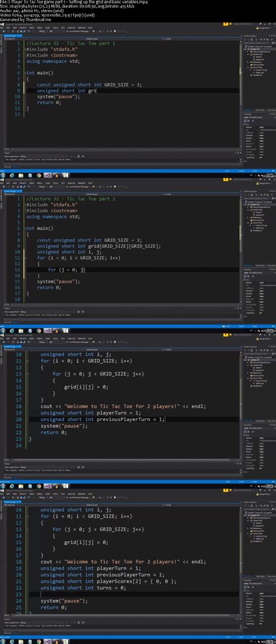Image resolution: width=276 pixels, height=644 pixels.
Task: Click cout 'Welcome' line in frame with 'turns = 0'
Action: [x=123, y=561]
